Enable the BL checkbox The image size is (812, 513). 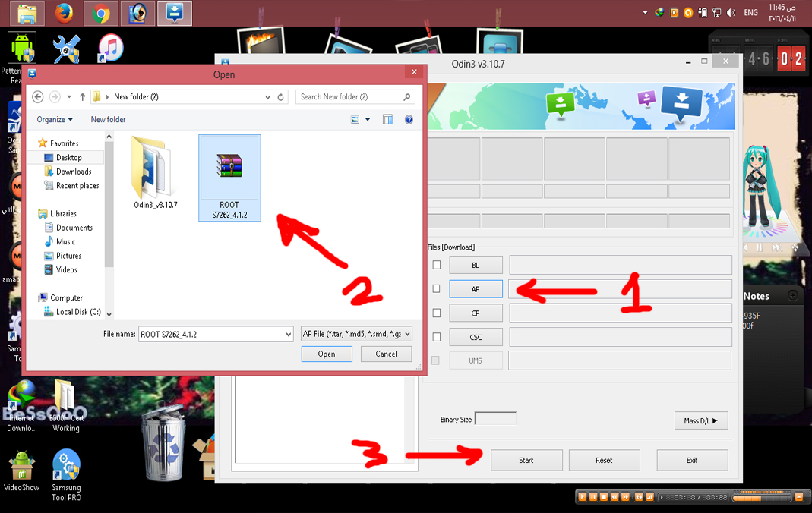pos(437,265)
